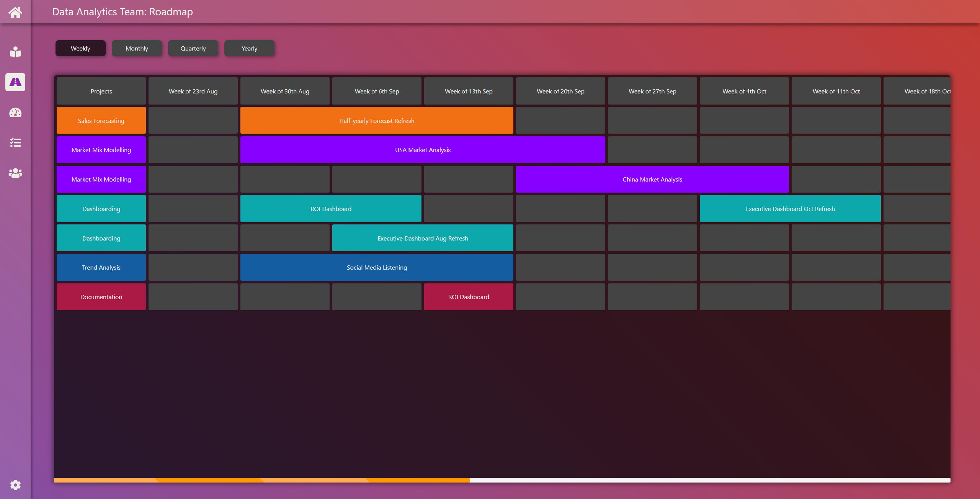Image resolution: width=980 pixels, height=499 pixels.
Task: Click the Social Media Listening bar
Action: tap(377, 267)
